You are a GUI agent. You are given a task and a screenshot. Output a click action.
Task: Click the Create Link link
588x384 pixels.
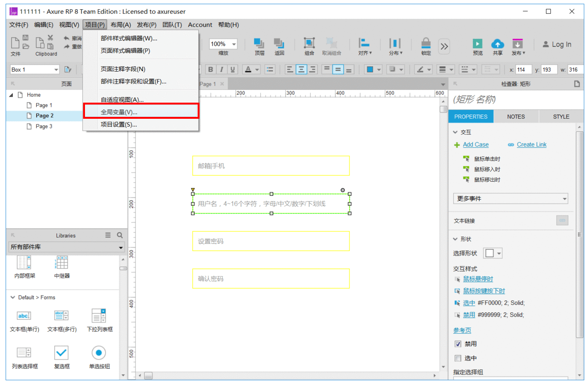pyautogui.click(x=531, y=145)
